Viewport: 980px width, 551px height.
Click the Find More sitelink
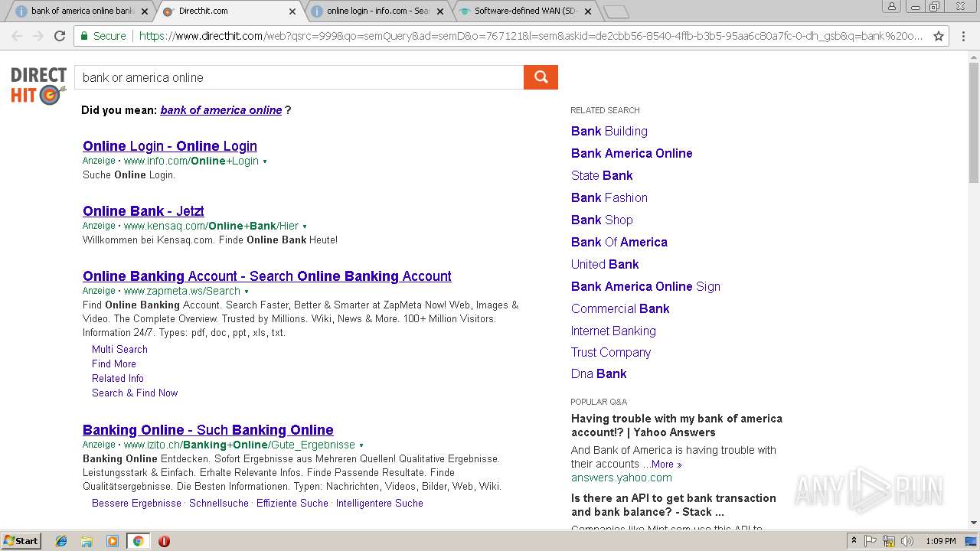click(114, 364)
